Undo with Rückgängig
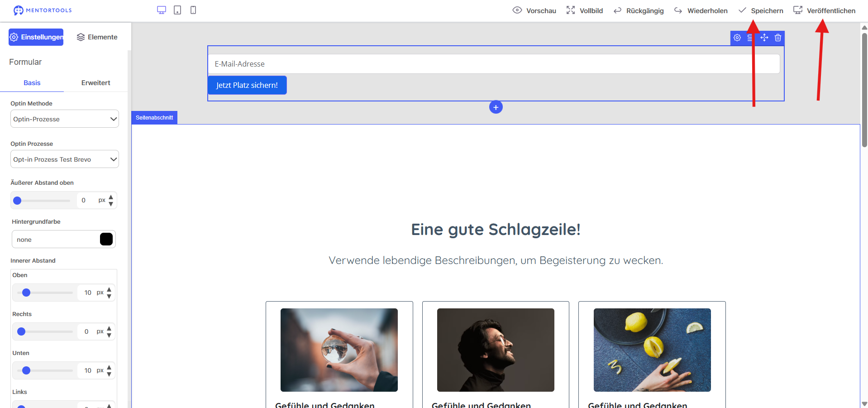This screenshot has height=408, width=868. [639, 10]
